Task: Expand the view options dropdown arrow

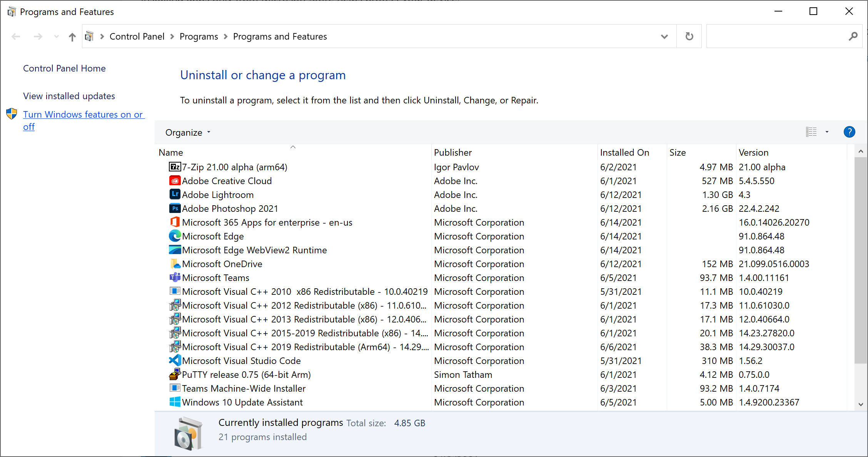Action: [x=827, y=132]
